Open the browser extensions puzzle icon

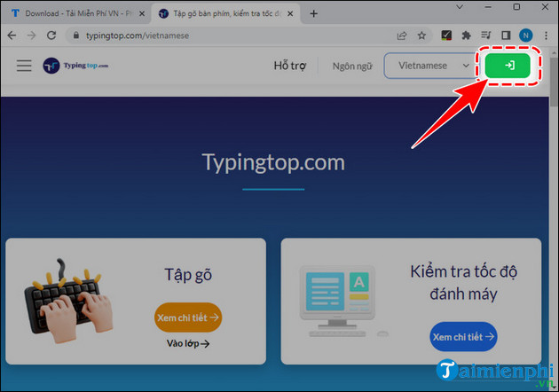(466, 36)
